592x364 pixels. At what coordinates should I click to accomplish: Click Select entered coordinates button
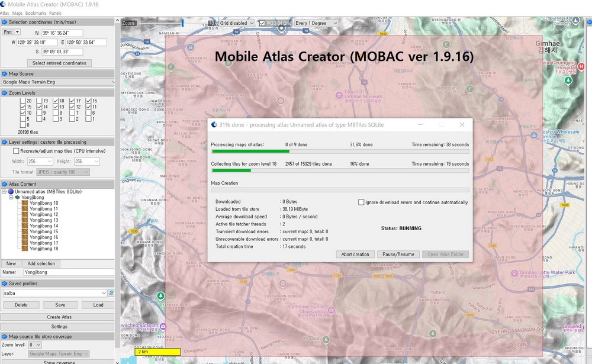59,63
